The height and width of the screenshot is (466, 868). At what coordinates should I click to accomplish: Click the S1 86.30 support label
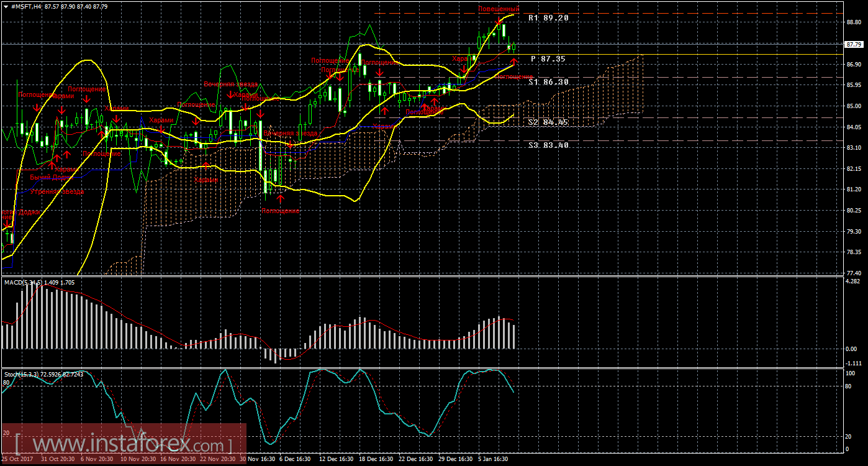(x=548, y=82)
